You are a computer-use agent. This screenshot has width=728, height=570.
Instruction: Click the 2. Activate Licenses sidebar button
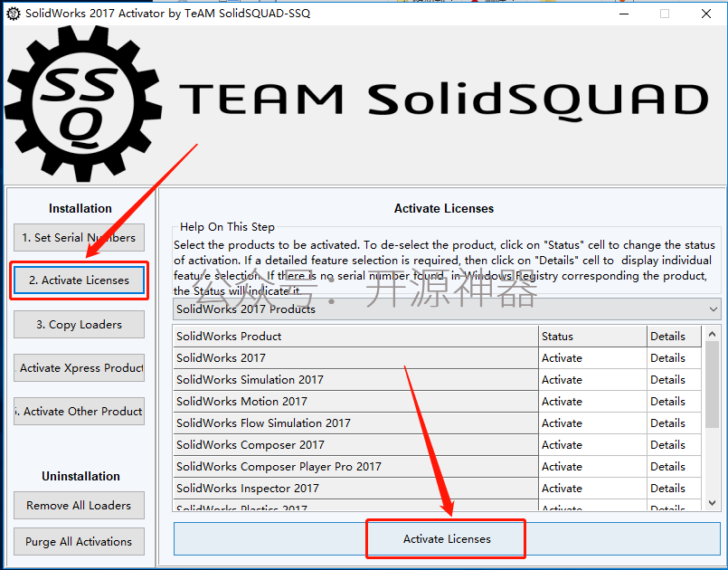coord(79,280)
